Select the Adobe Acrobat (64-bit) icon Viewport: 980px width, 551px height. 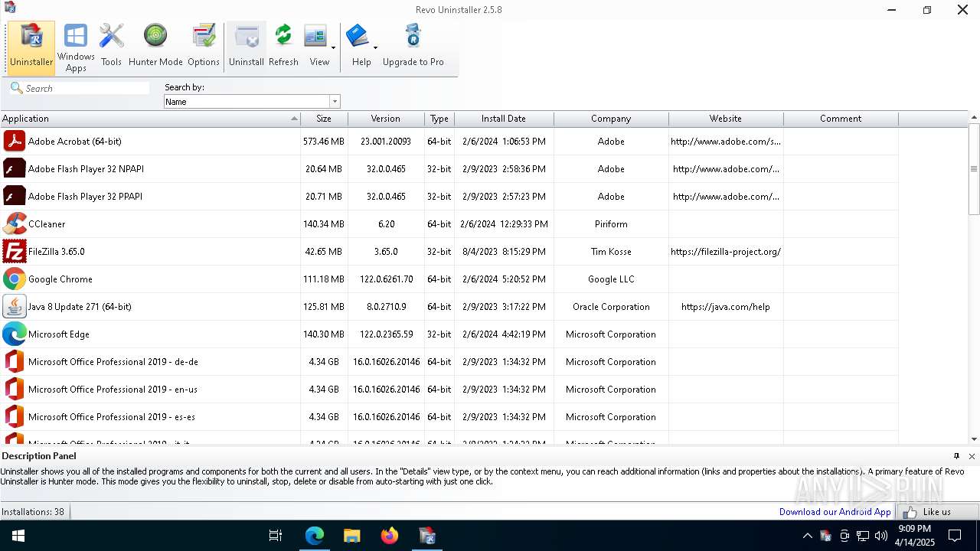pos(15,142)
